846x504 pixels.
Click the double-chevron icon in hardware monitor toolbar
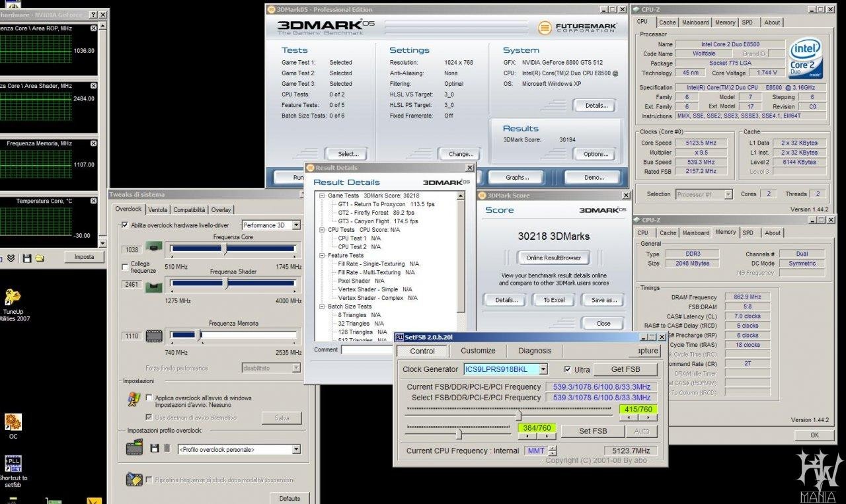(x=12, y=258)
